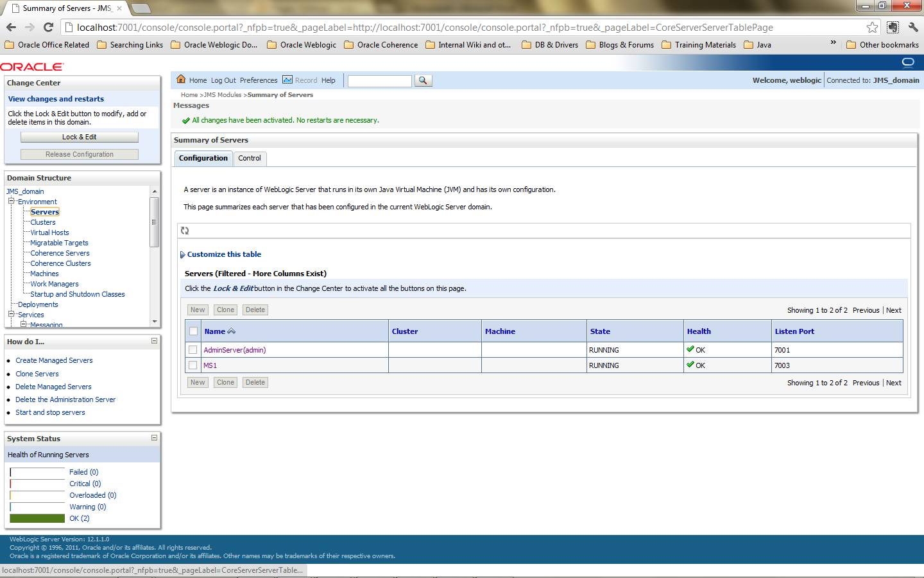Open browser settings via the wrench icon
Screen dimensions: 924x578
point(914,28)
